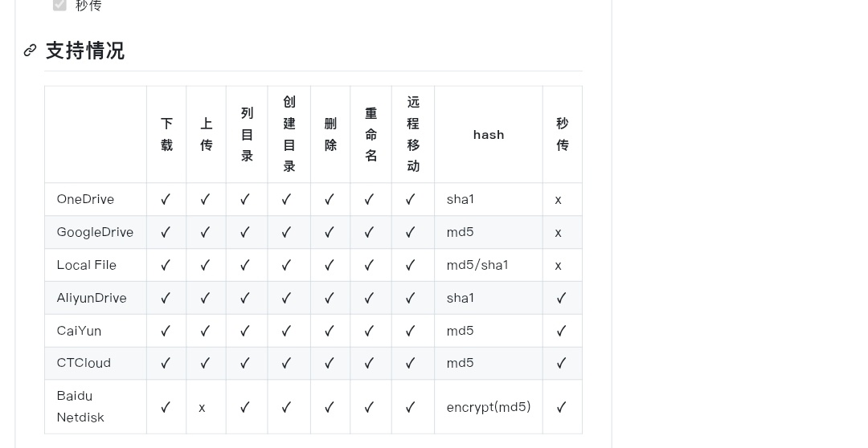Viewport: 868px width, 448px height.
Task: Click the 上传 column header
Action: click(206, 134)
